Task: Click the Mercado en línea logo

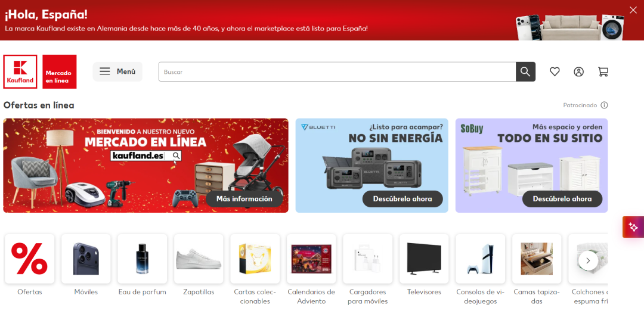Action: pos(59,72)
